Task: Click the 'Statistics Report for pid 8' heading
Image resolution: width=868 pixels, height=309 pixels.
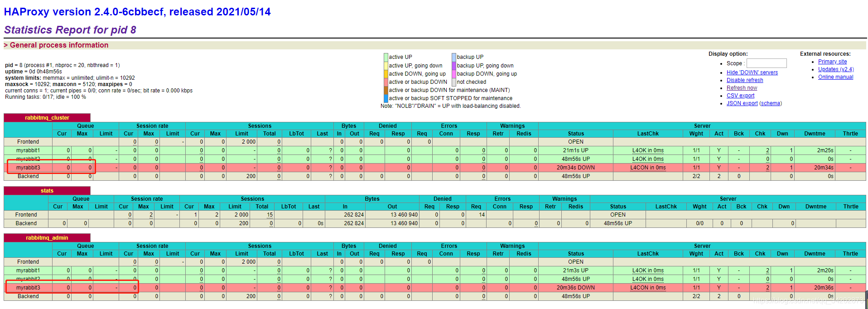Action: click(x=70, y=30)
